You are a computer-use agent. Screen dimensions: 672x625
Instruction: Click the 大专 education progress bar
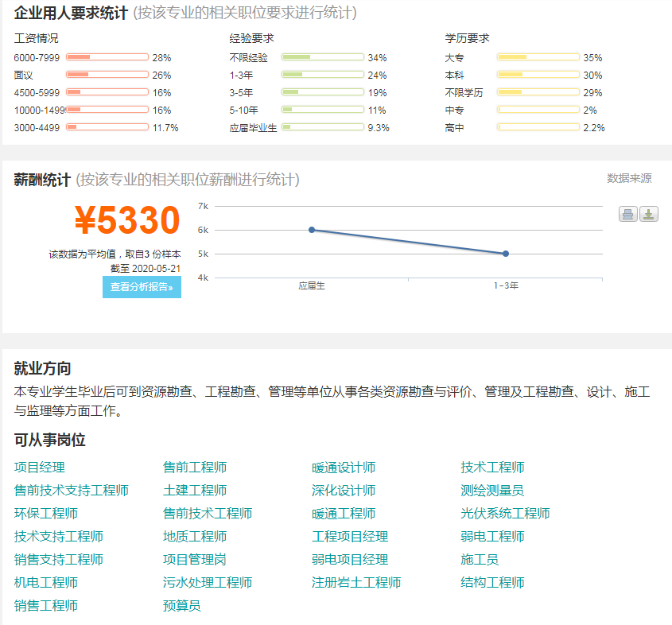[x=538, y=57]
